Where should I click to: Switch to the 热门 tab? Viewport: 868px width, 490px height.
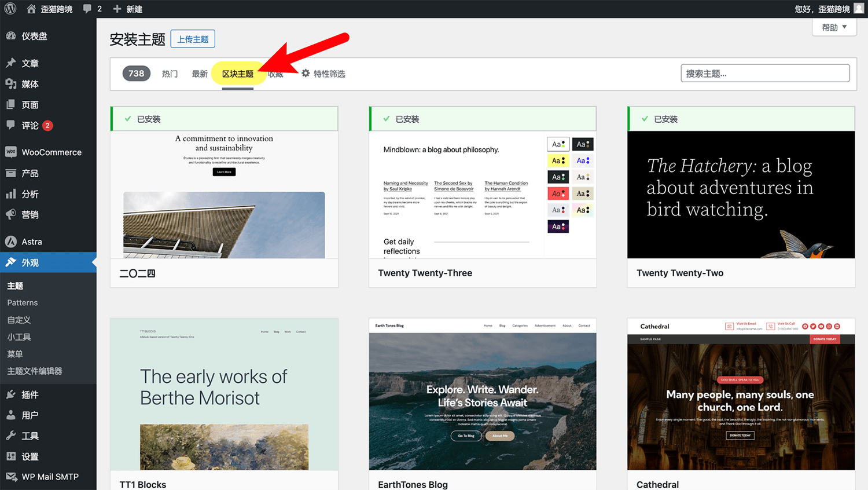[x=170, y=74]
